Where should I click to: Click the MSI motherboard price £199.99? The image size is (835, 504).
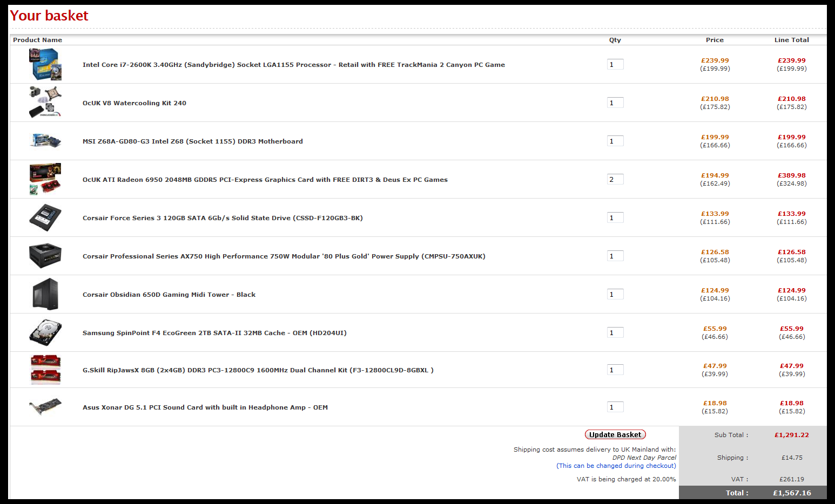(715, 137)
